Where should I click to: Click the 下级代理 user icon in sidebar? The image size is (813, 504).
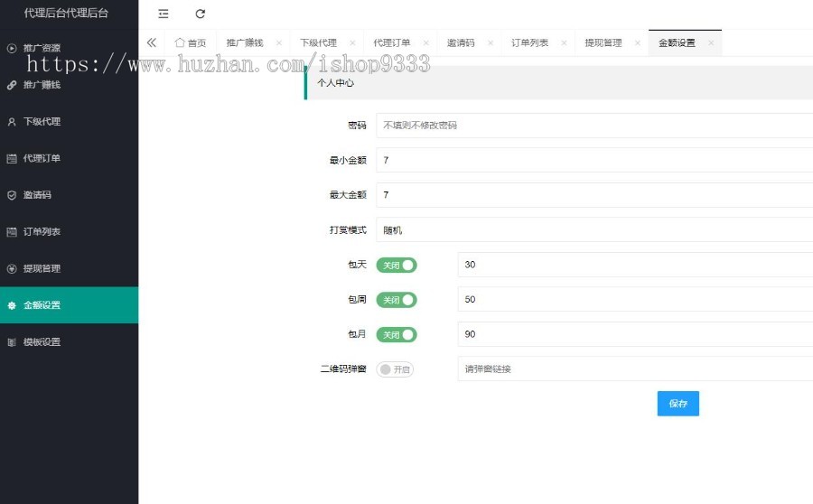12,122
